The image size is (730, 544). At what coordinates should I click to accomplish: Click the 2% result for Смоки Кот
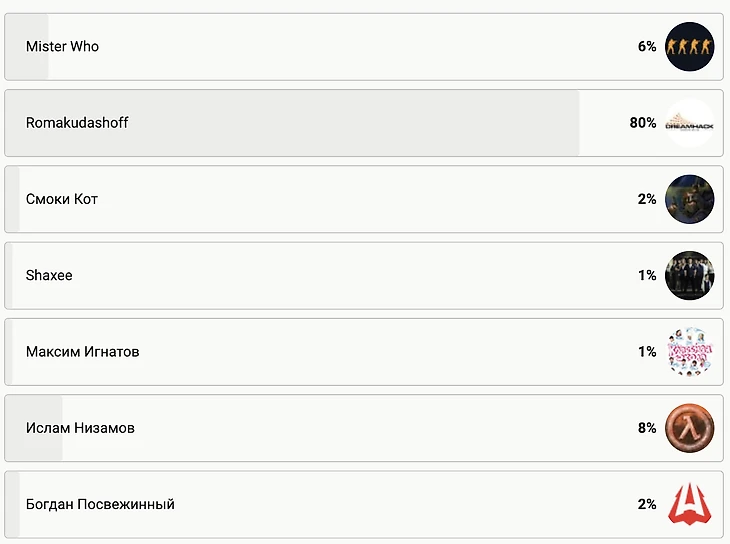(647, 199)
